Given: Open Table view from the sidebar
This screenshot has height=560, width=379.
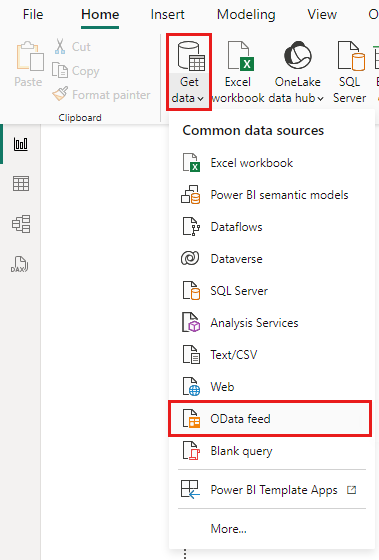Looking at the screenshot, I should click(21, 184).
